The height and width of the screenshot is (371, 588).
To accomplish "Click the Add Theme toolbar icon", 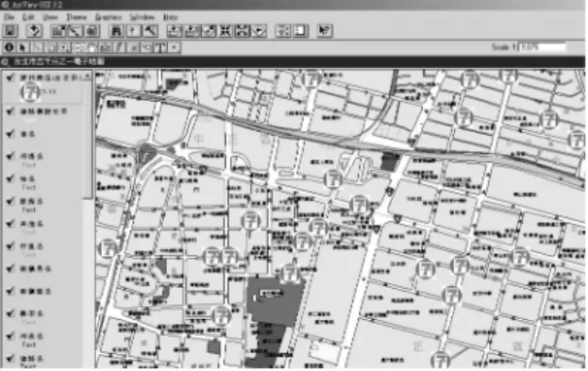I will [34, 31].
